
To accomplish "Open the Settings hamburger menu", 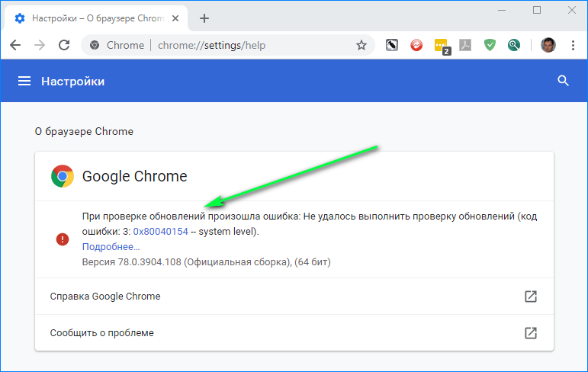I will coord(24,81).
